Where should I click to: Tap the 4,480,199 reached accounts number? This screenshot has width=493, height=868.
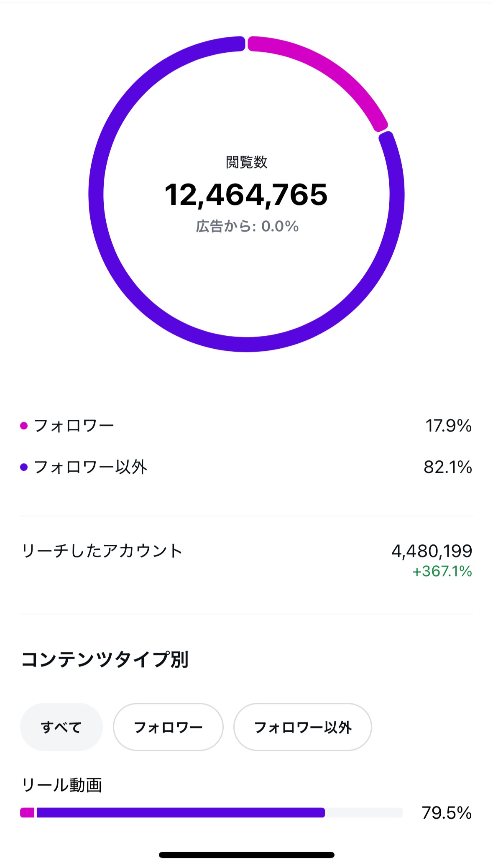pyautogui.click(x=432, y=551)
